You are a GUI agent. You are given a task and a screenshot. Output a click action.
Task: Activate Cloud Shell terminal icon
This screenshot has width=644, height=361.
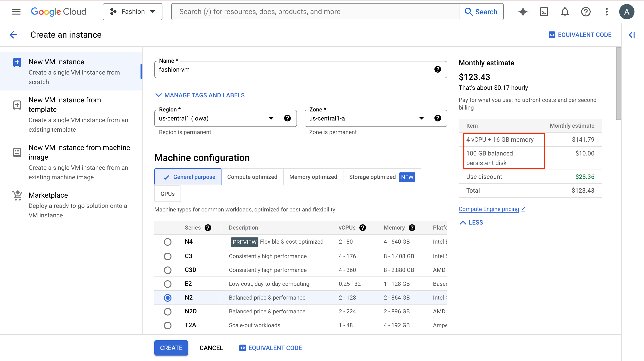tap(543, 11)
